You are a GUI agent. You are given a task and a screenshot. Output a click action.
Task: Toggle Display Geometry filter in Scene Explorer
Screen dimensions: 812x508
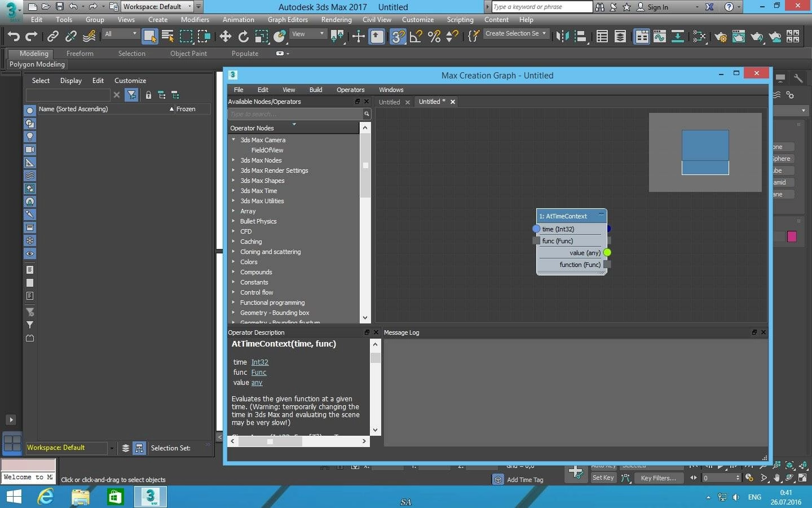[x=30, y=111]
